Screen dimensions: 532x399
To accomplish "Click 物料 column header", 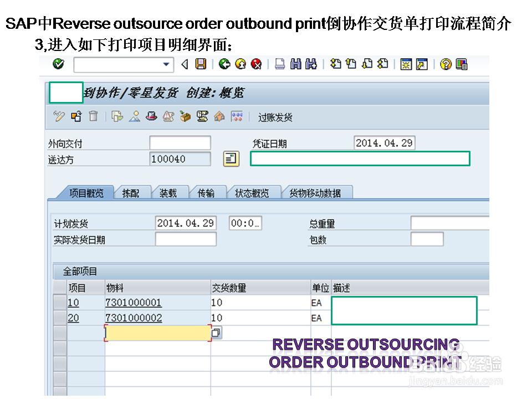I will tap(158, 288).
